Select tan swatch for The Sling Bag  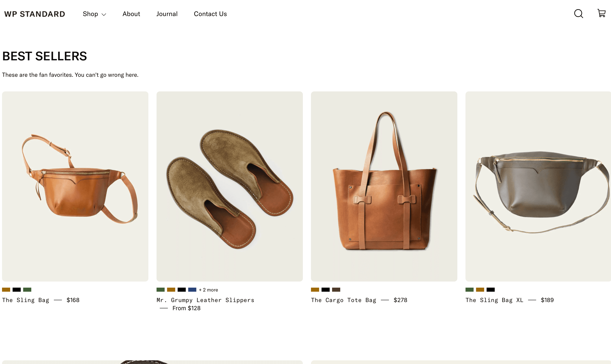(6, 290)
